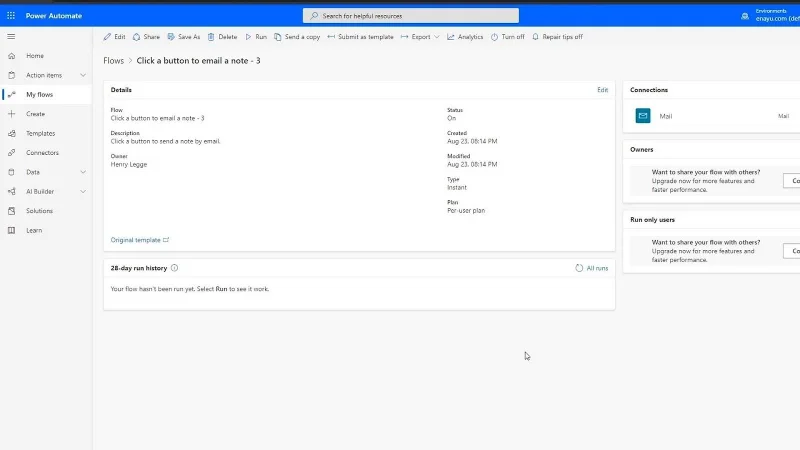Toggle the flow off with Turn off

[x=508, y=37]
